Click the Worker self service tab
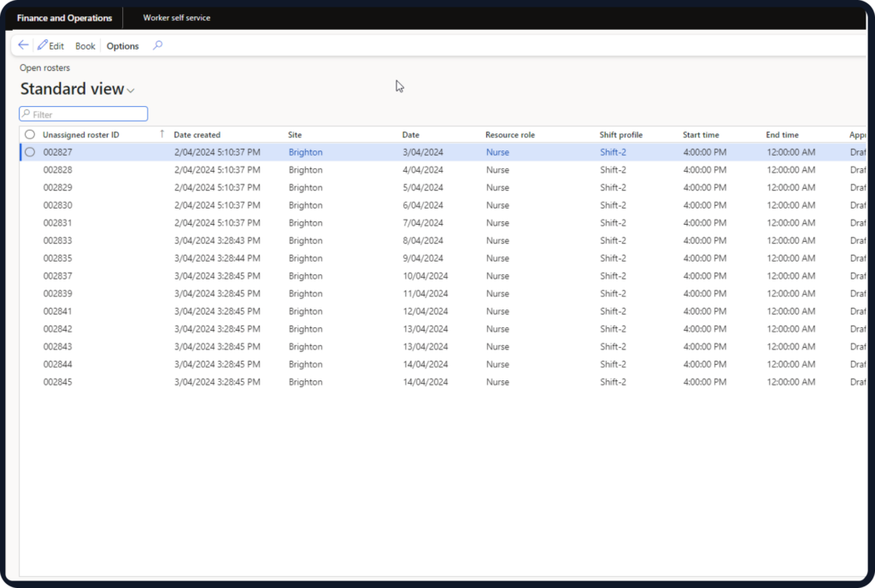 click(x=176, y=18)
